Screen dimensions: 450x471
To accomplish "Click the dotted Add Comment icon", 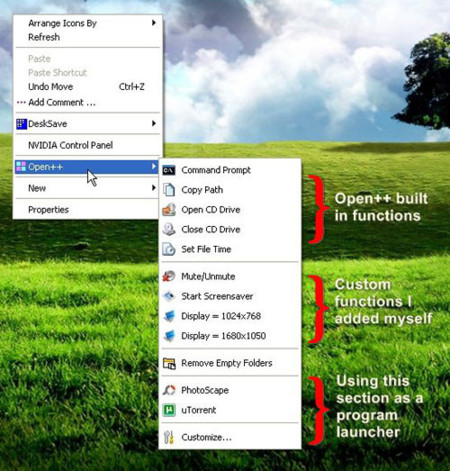I will click(x=21, y=102).
